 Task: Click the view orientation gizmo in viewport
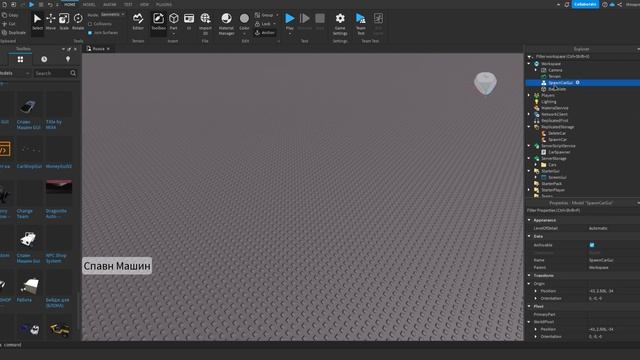click(485, 83)
